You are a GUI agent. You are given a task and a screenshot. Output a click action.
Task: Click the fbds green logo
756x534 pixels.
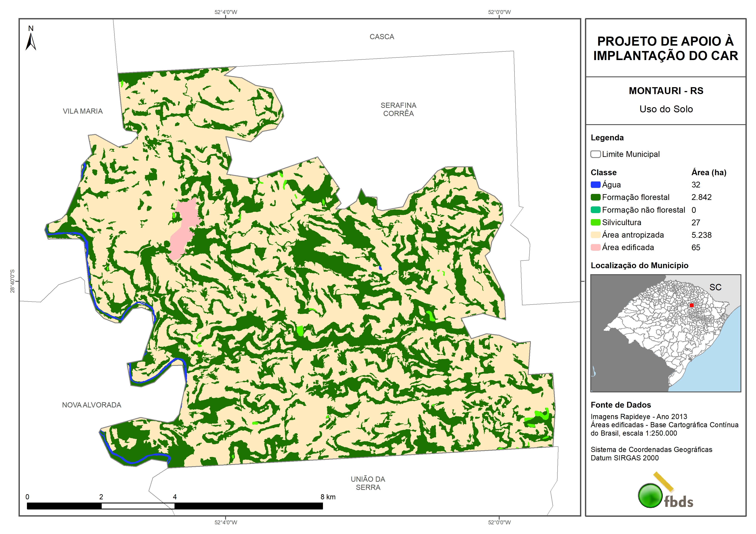pyautogui.click(x=651, y=495)
